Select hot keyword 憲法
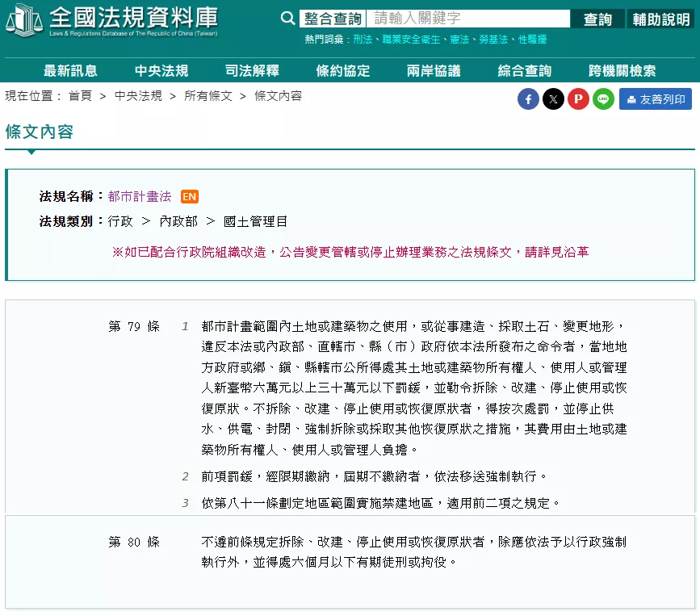This screenshot has height=616, width=700. (459, 40)
